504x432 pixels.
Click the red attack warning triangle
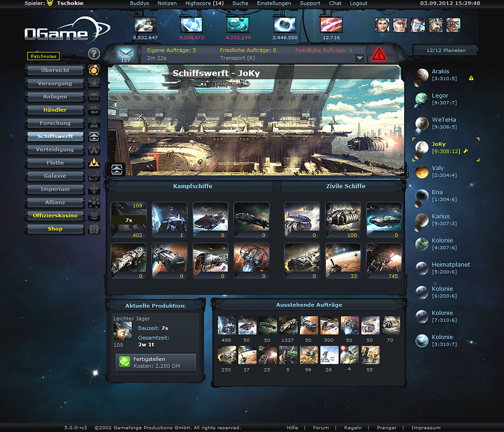pyautogui.click(x=379, y=54)
